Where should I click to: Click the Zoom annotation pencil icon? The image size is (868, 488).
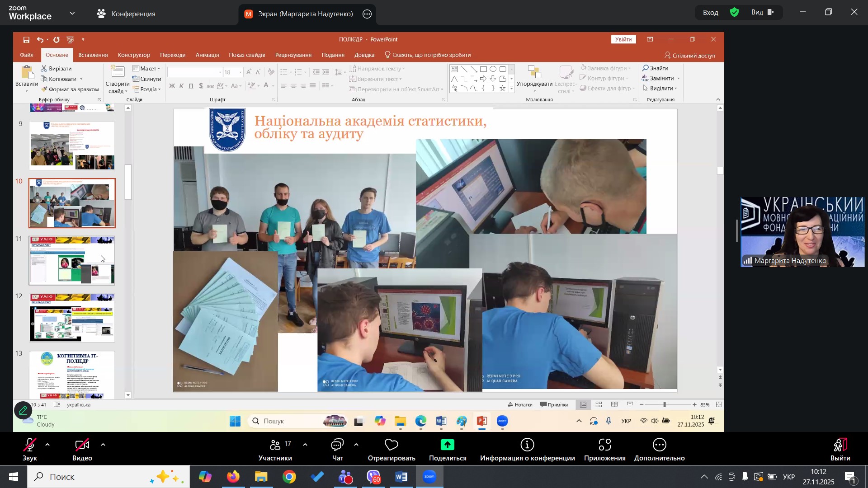[23, 411]
